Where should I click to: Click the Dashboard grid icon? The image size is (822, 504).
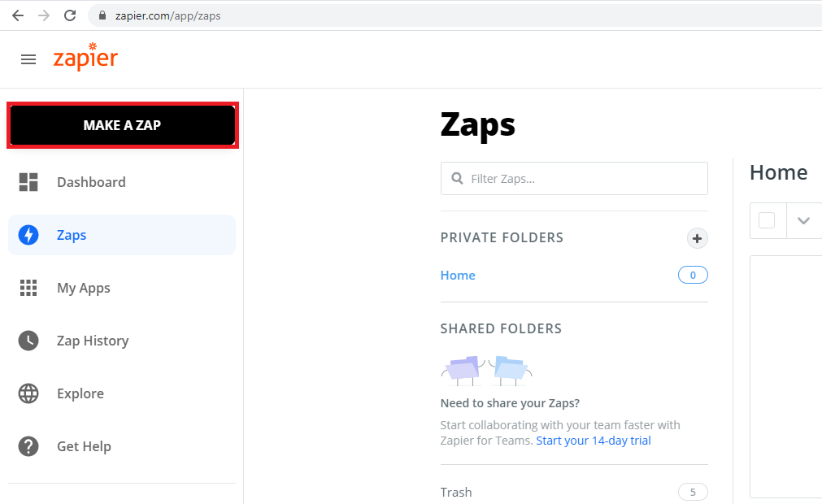28,182
